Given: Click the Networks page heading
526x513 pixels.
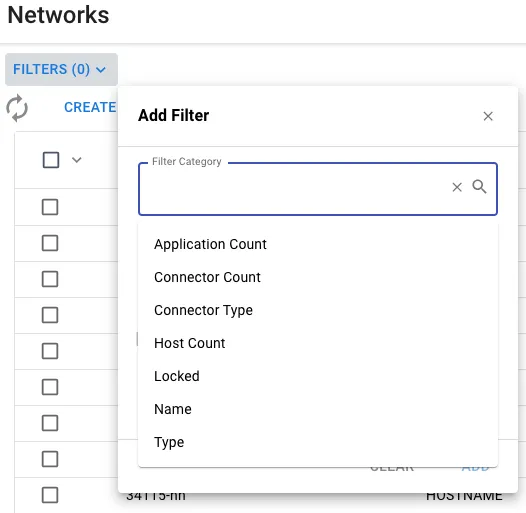Looking at the screenshot, I should tap(58, 15).
